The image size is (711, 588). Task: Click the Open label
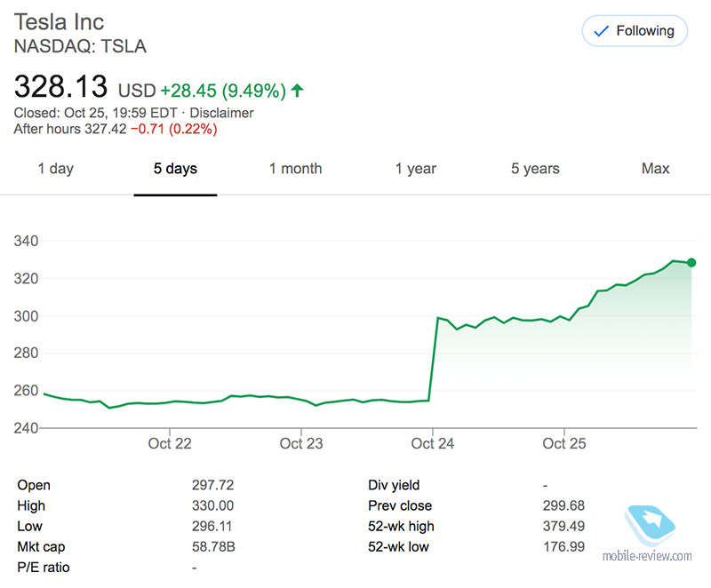[x=34, y=485]
